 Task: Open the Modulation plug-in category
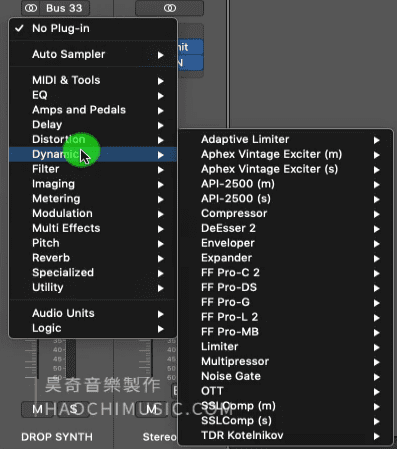coord(93,214)
